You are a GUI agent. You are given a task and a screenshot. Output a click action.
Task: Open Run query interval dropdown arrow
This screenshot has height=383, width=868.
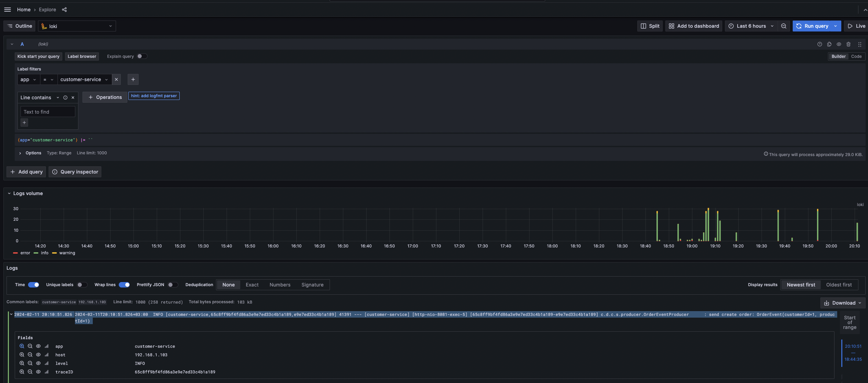[835, 26]
